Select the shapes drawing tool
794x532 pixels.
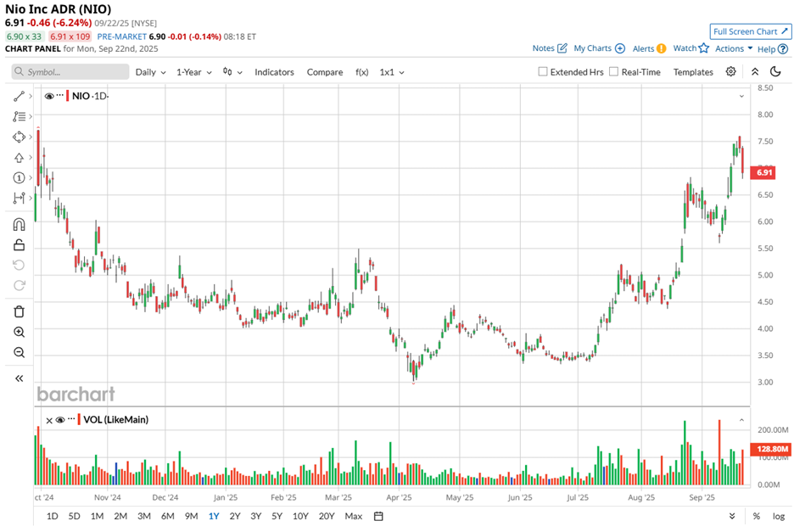[19, 137]
